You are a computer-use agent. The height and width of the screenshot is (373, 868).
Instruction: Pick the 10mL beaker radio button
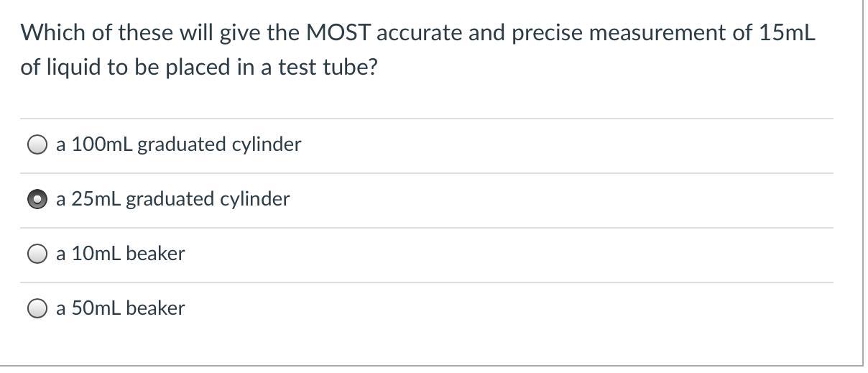pyautogui.click(x=37, y=254)
